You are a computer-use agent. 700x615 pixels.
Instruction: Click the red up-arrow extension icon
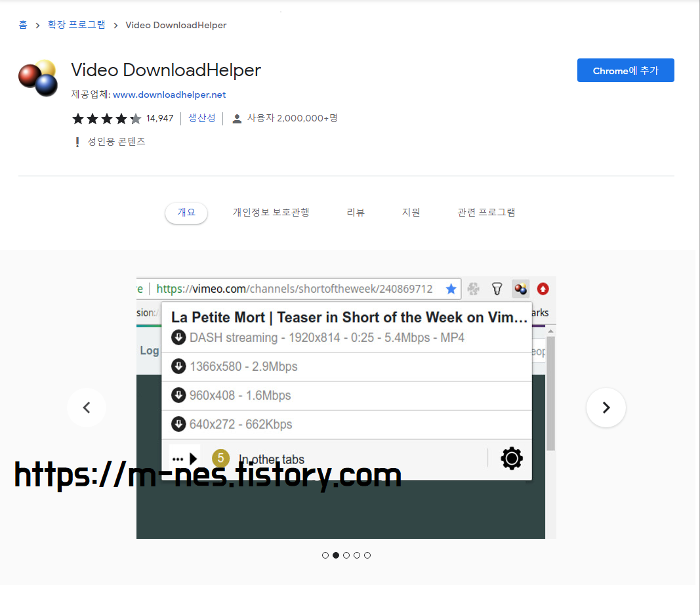click(543, 289)
